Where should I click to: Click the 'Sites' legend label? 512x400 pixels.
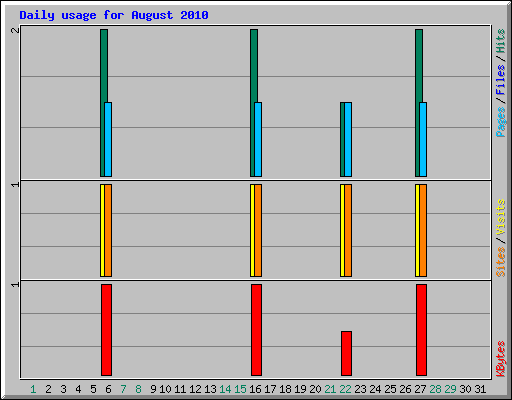500,262
